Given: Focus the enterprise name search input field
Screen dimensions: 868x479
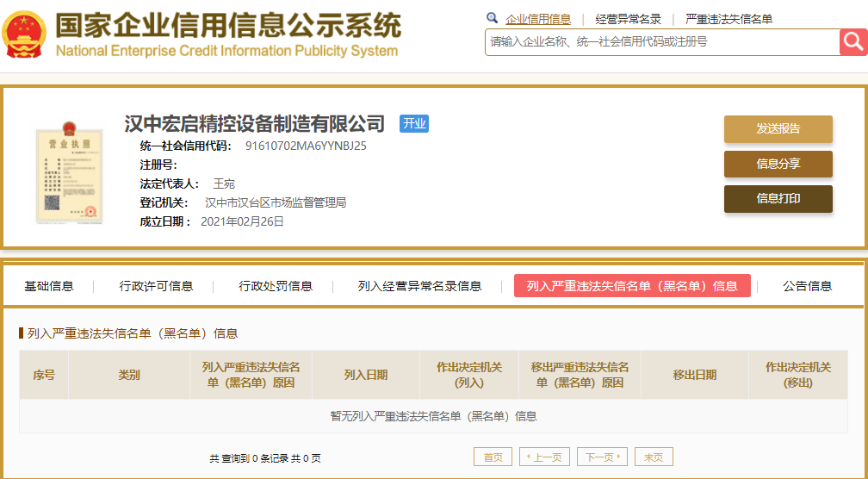Looking at the screenshot, I should pos(663,42).
